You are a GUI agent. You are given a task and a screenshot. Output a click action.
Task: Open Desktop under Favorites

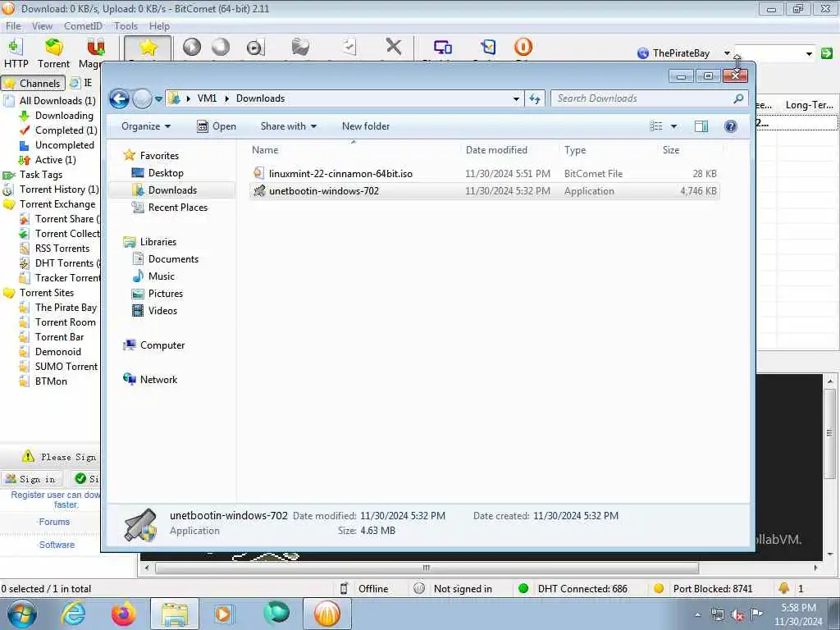coord(166,173)
